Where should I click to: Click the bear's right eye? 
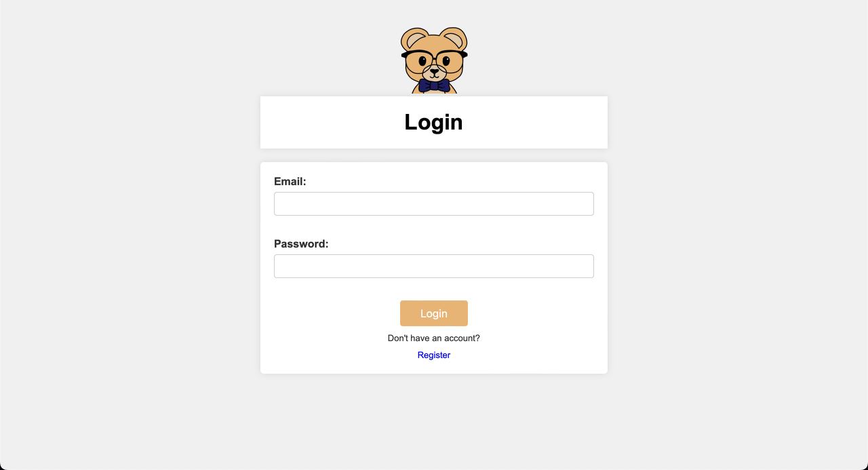[x=446, y=61]
